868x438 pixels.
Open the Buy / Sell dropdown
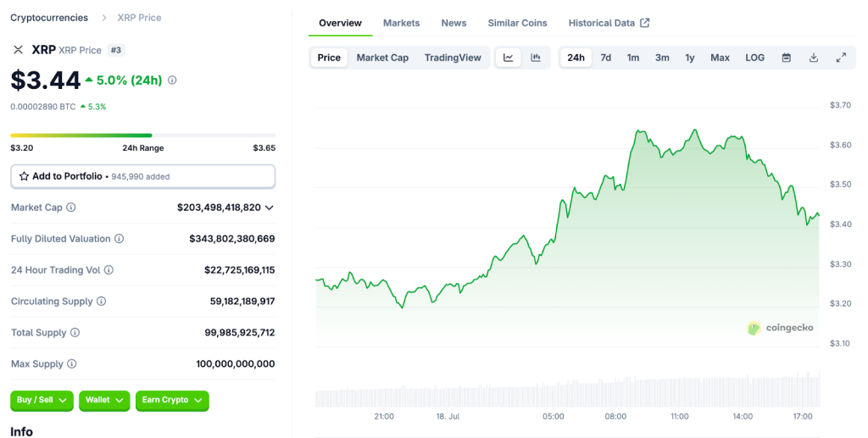pyautogui.click(x=42, y=401)
